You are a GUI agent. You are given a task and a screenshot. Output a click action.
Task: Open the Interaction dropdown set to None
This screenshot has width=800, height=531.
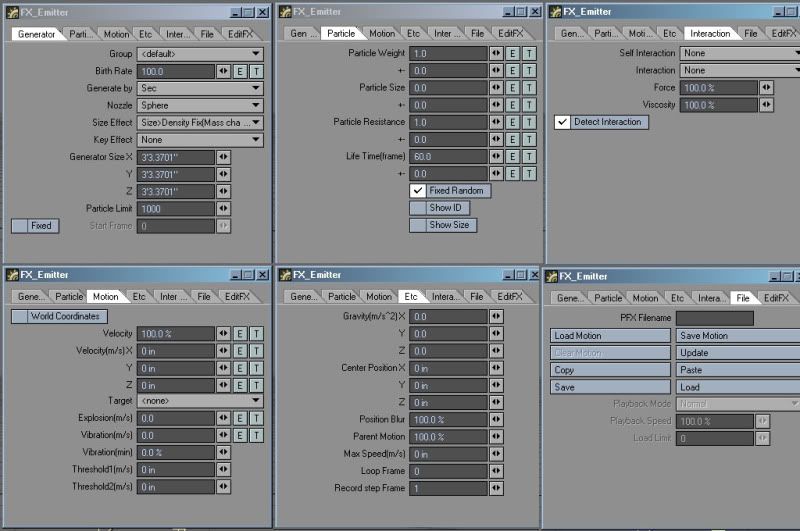740,70
